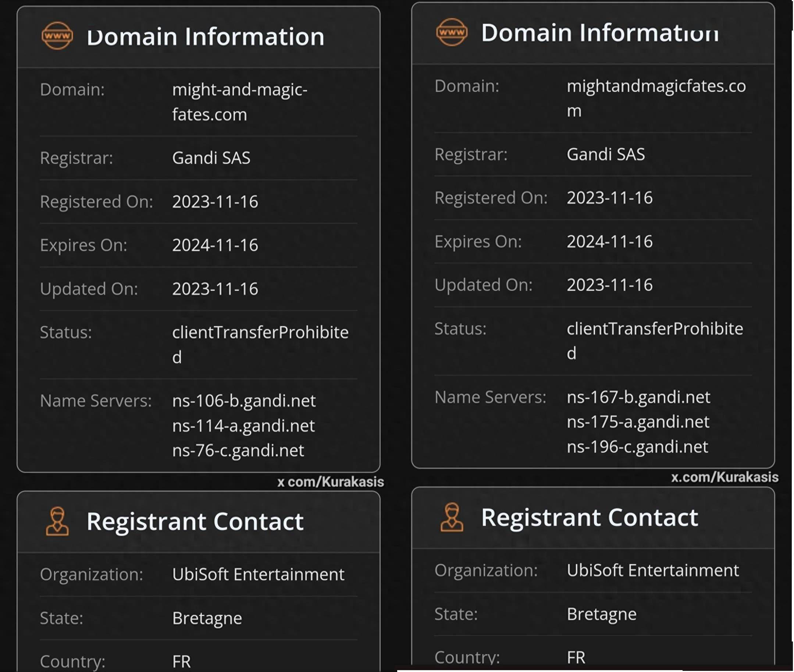
Task: Click the right www globe icon
Action: point(452,32)
